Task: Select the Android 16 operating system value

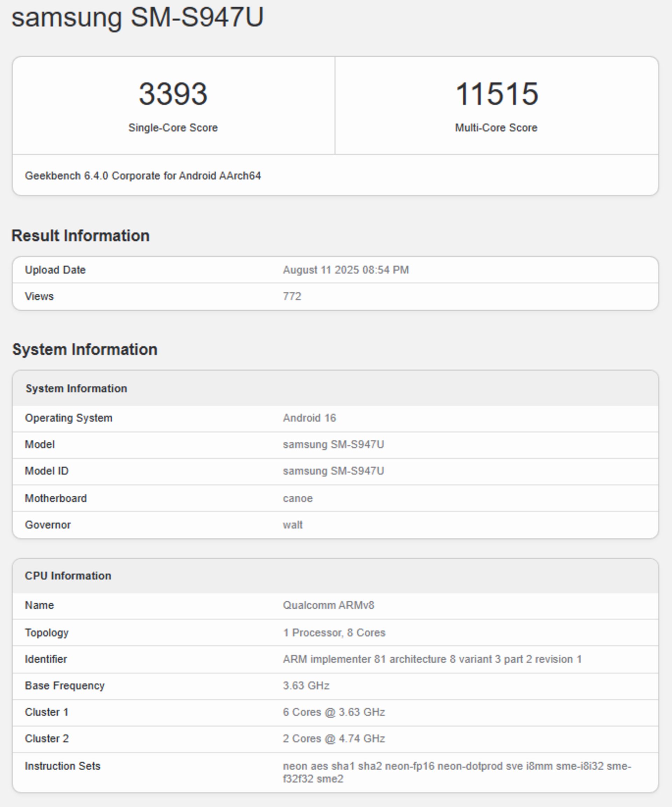Action: [x=309, y=418]
